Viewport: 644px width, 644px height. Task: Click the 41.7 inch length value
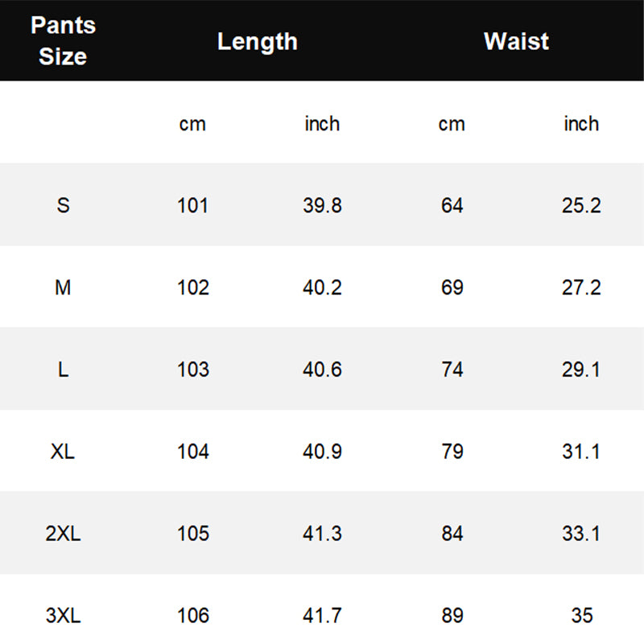tap(322, 615)
